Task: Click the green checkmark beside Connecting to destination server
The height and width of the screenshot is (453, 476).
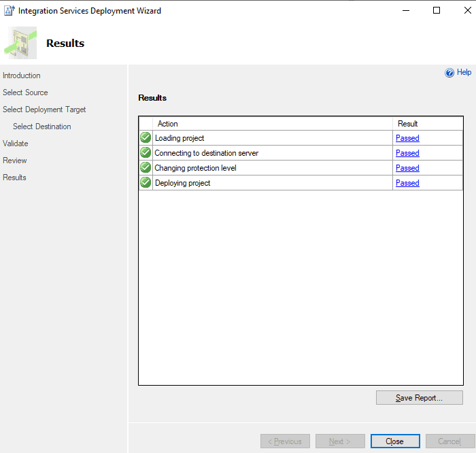Action: point(146,152)
